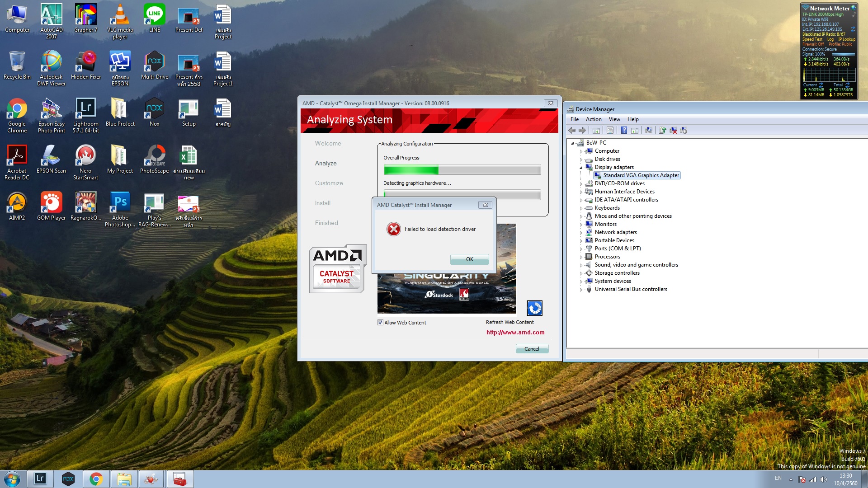This screenshot has width=868, height=488.
Task: Open the AutoCAD 2007 desktop shortcut
Action: point(52,22)
